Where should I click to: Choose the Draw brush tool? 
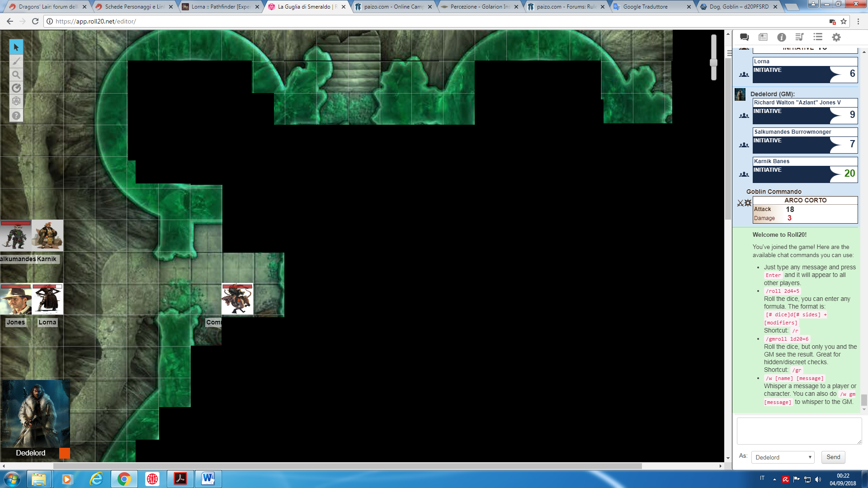coord(16,61)
